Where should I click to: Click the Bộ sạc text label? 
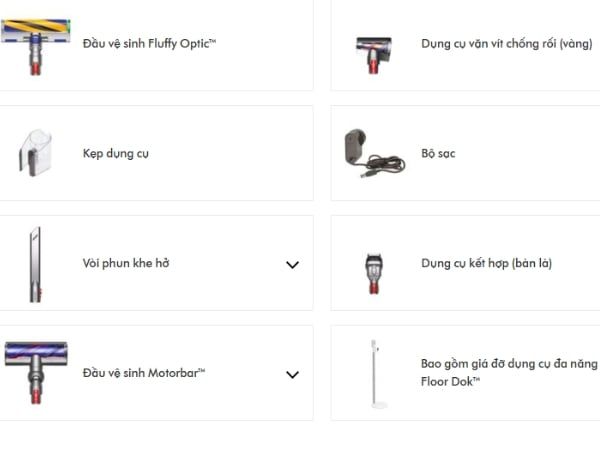(438, 154)
